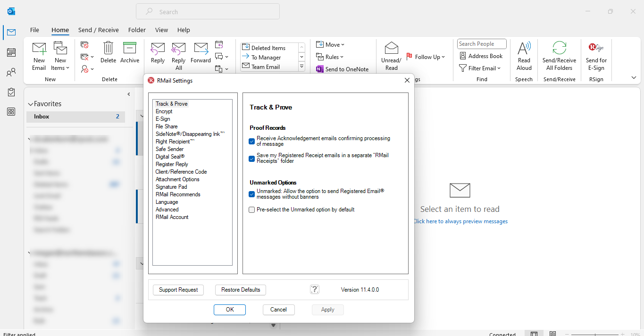Click the New Email button

point(39,56)
